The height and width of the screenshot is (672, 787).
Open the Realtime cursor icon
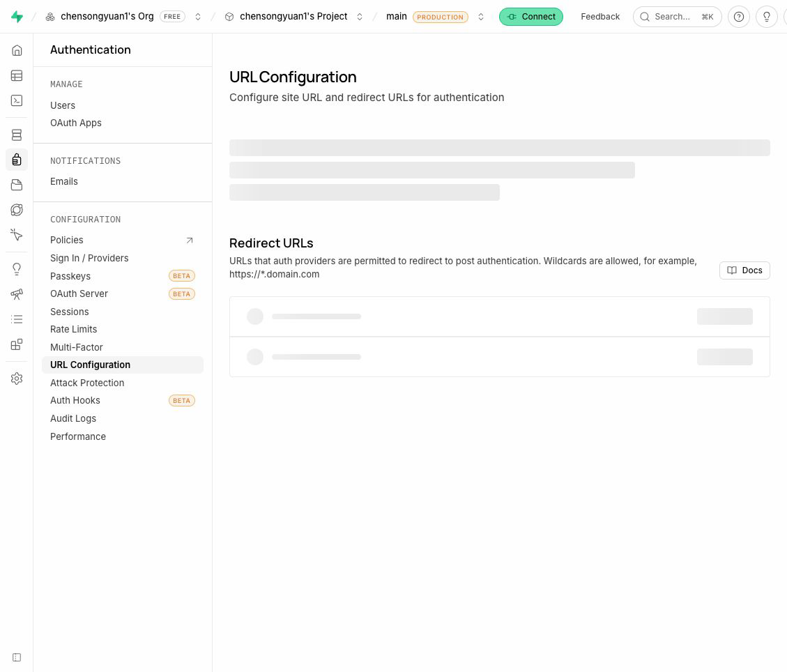point(17,235)
